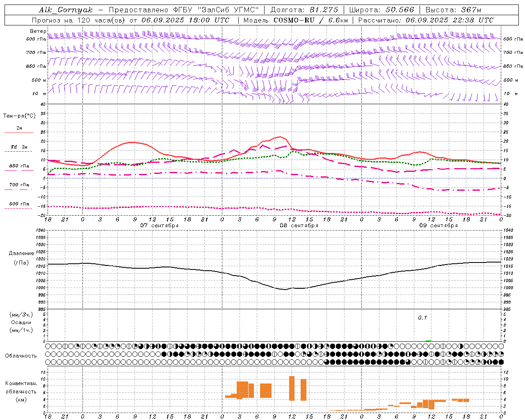
Task: Click the precipitation value '0.1'
Action: click(x=422, y=318)
